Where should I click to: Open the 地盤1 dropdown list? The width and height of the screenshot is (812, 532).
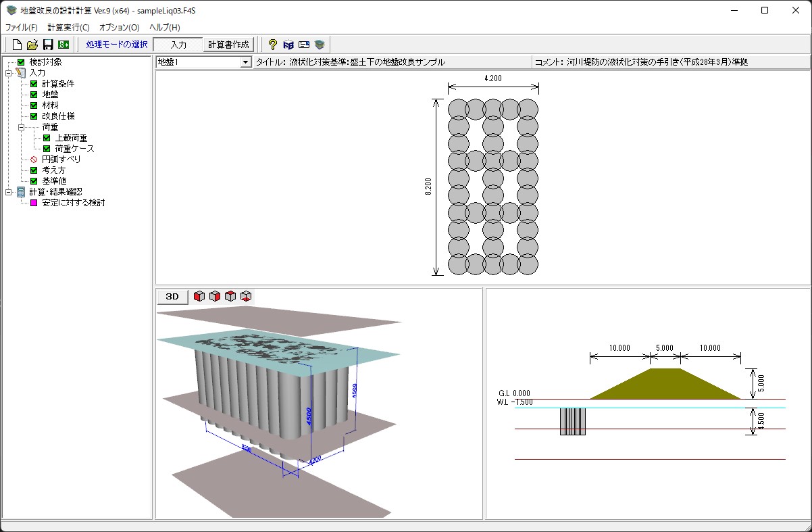pos(245,62)
